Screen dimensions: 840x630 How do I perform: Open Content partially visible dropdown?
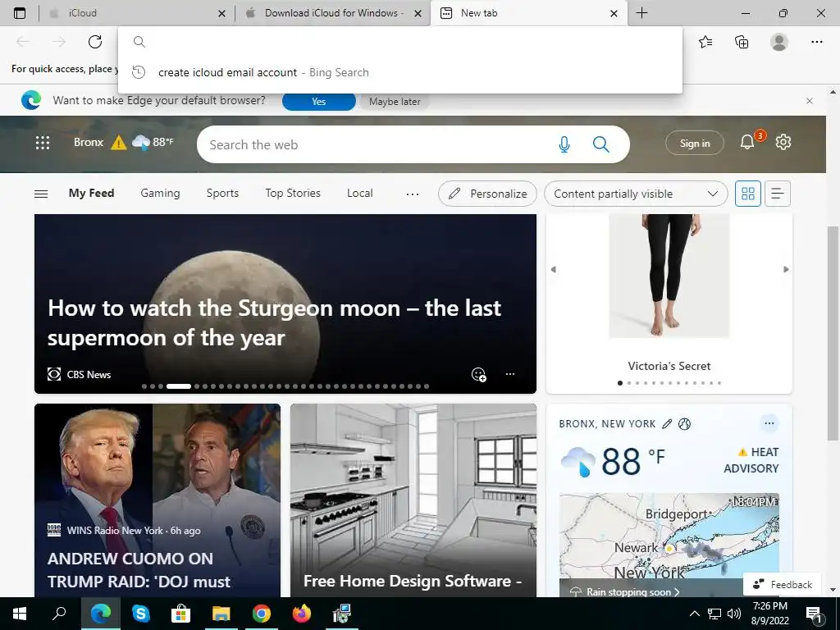pos(636,194)
